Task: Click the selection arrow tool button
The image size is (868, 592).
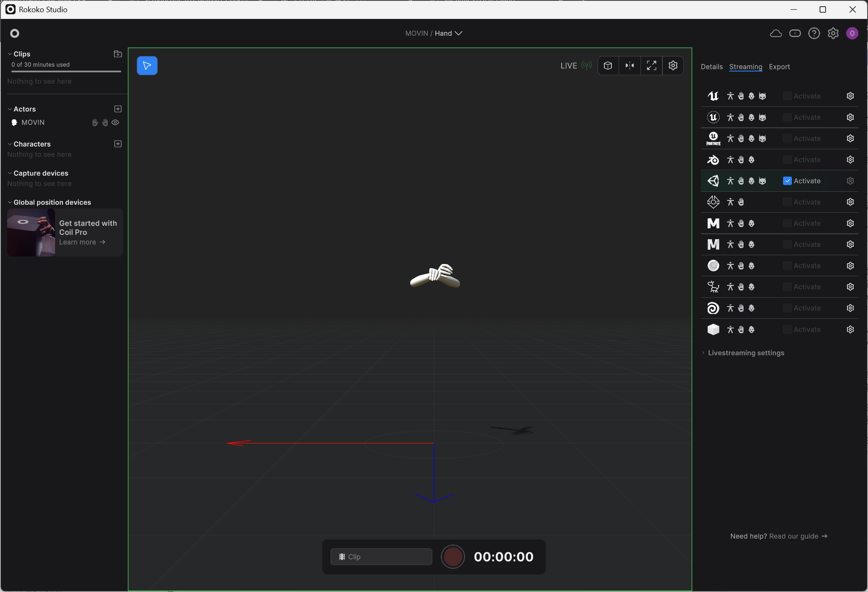Action: tap(147, 66)
